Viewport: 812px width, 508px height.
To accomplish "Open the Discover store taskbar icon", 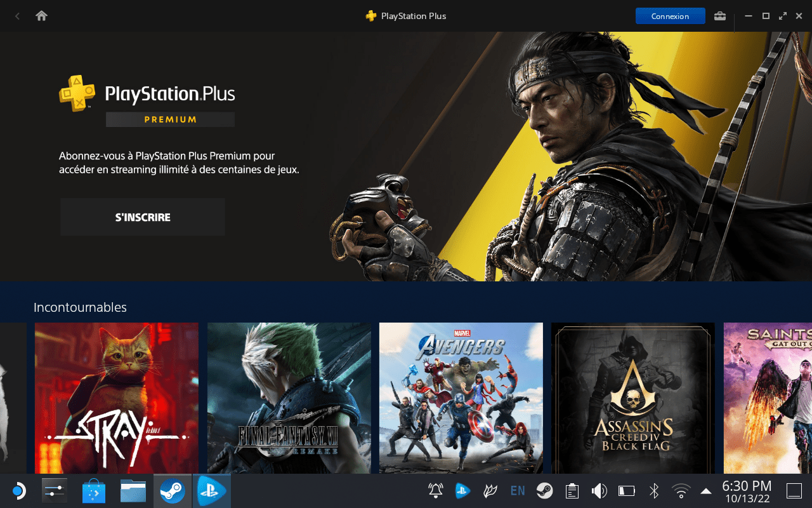I will [95, 491].
